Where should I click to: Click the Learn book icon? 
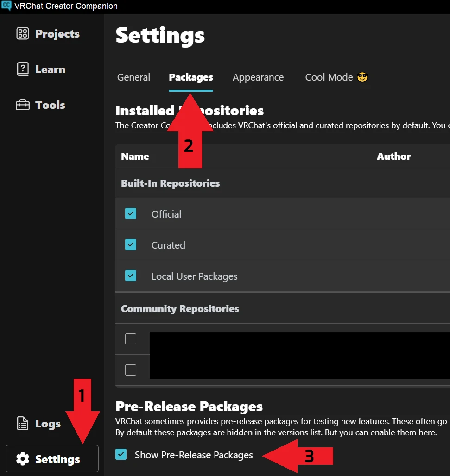(23, 69)
